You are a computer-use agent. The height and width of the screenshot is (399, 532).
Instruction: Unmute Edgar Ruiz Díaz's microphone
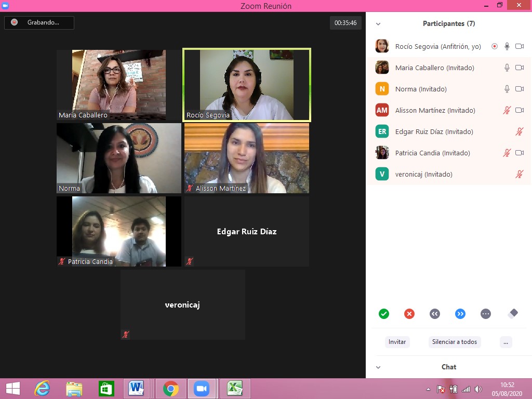click(x=520, y=131)
